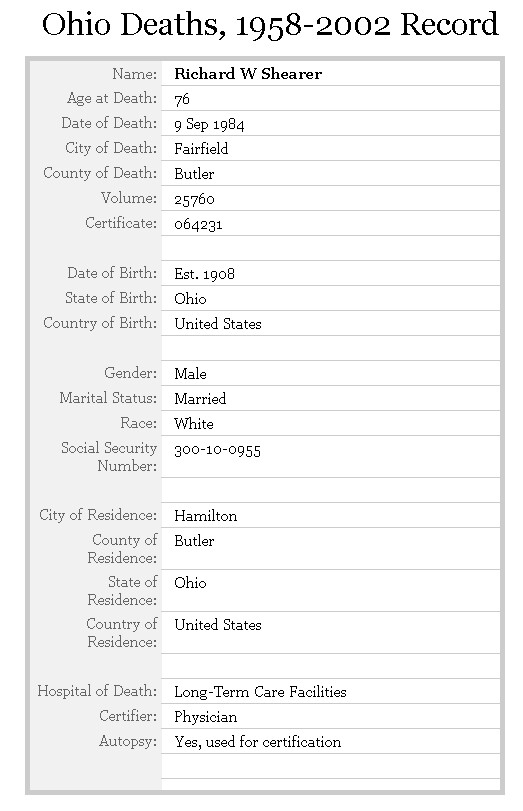The image size is (523, 811).
Task: Click the Certifier value Physician
Action: [x=205, y=717]
